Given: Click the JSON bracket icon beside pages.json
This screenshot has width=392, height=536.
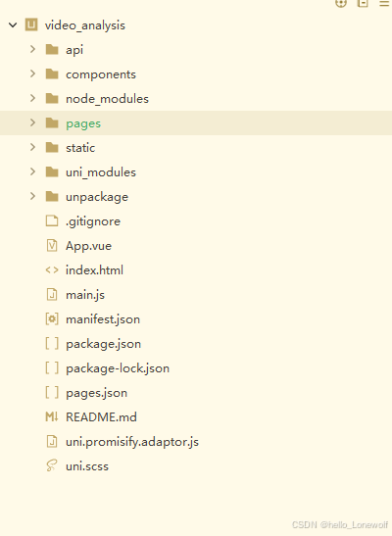Looking at the screenshot, I should coord(52,392).
